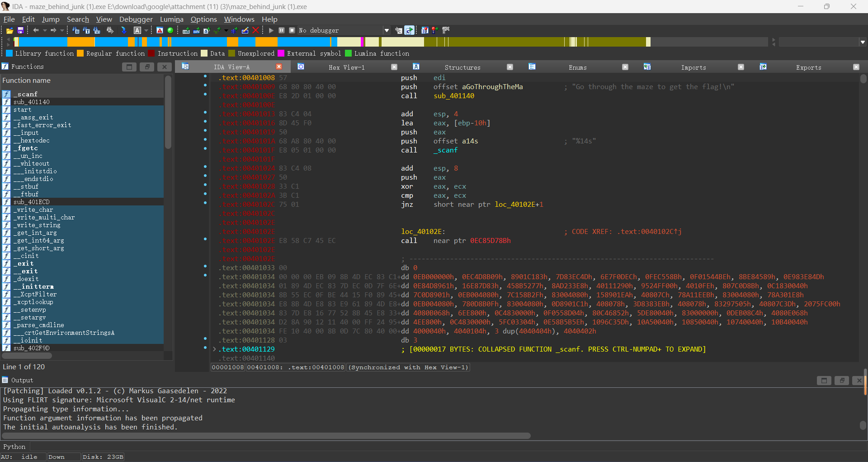
Task: Start the debugger with the play icon
Action: coord(271,30)
